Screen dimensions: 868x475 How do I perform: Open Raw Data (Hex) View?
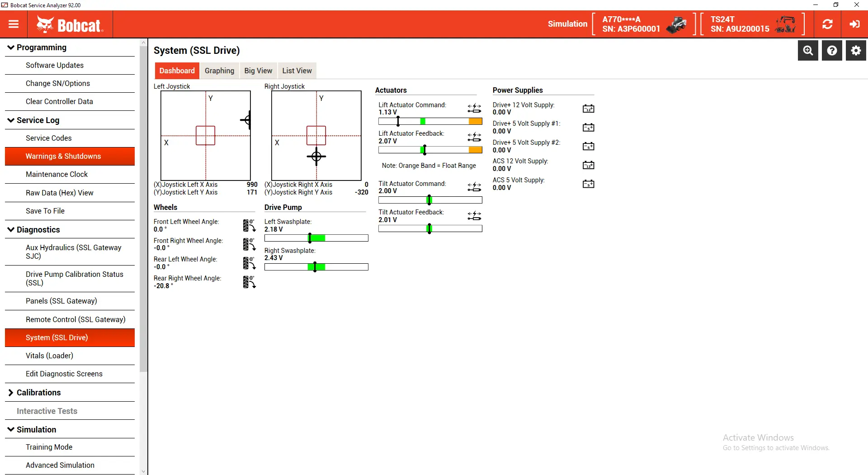tap(70, 193)
